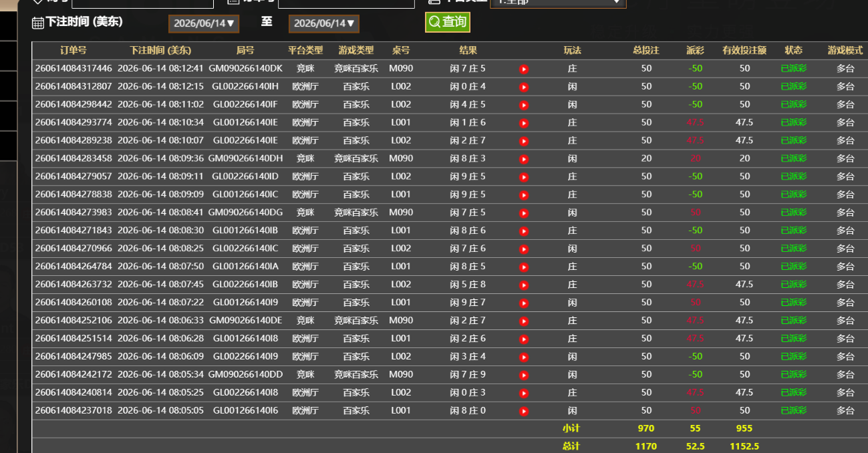Click the 玩法 column header
The image size is (868, 453).
(x=573, y=51)
